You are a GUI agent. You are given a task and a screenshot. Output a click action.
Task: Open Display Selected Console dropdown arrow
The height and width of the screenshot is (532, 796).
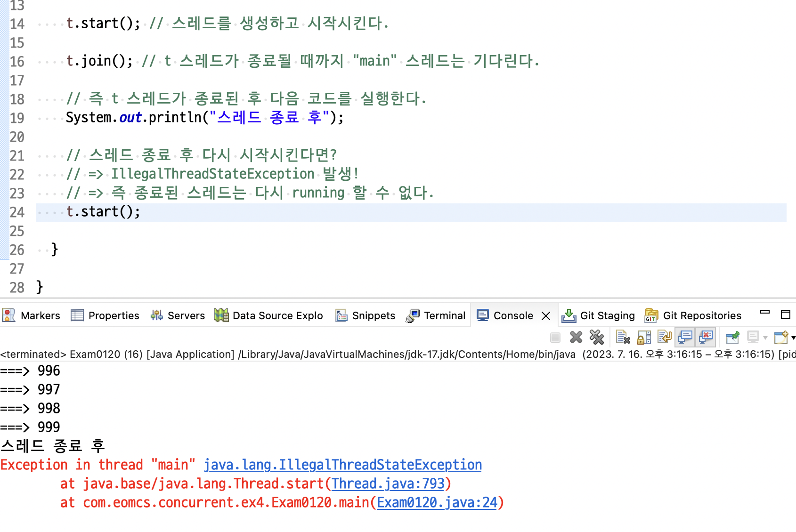point(765,338)
